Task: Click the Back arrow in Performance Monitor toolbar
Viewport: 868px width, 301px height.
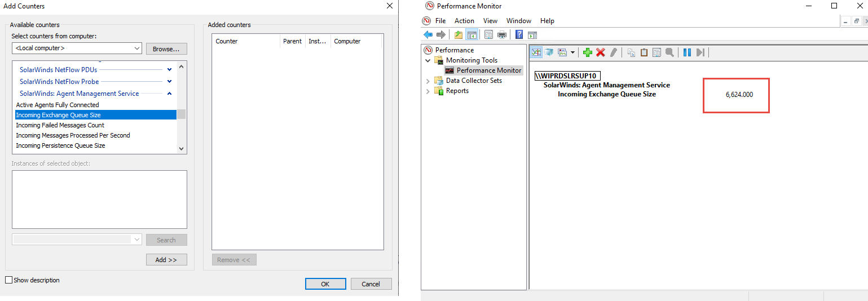Action: [x=428, y=35]
